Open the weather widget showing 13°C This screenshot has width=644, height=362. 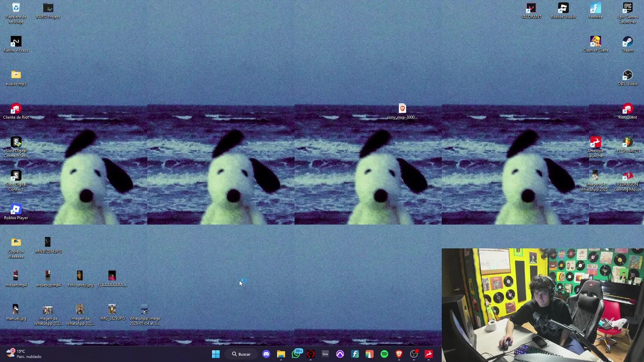point(24,354)
